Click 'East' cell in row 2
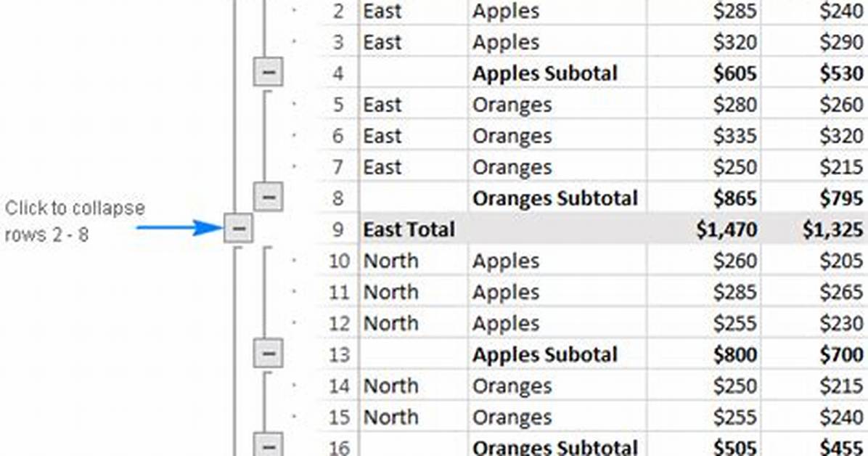 [x=413, y=11]
